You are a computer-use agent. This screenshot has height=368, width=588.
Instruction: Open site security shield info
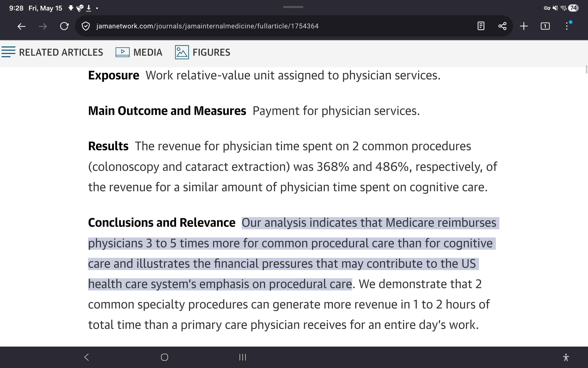pyautogui.click(x=86, y=26)
